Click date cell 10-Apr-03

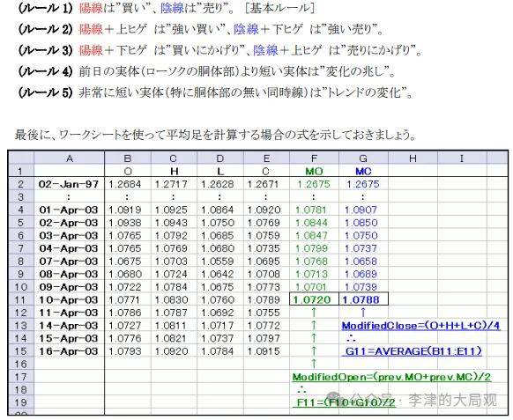[69, 299]
